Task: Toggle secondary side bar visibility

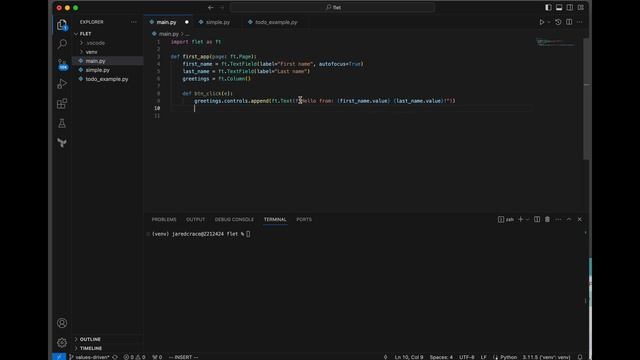Action: click(x=570, y=7)
